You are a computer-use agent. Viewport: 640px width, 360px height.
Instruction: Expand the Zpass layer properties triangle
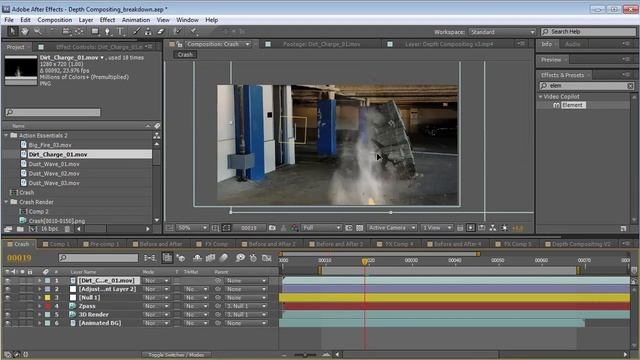pos(40,306)
